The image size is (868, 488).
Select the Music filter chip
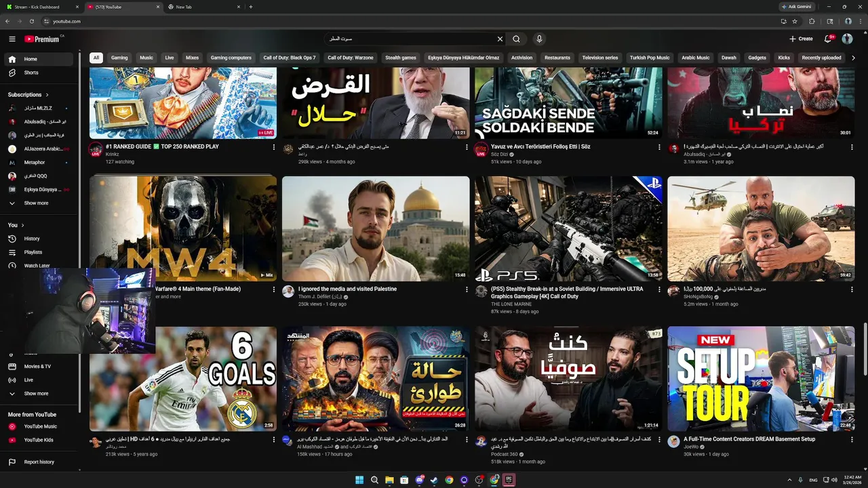pyautogui.click(x=146, y=58)
